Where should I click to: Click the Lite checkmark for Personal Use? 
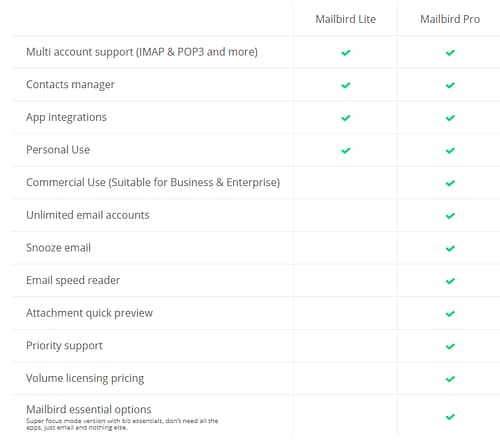[x=346, y=150]
